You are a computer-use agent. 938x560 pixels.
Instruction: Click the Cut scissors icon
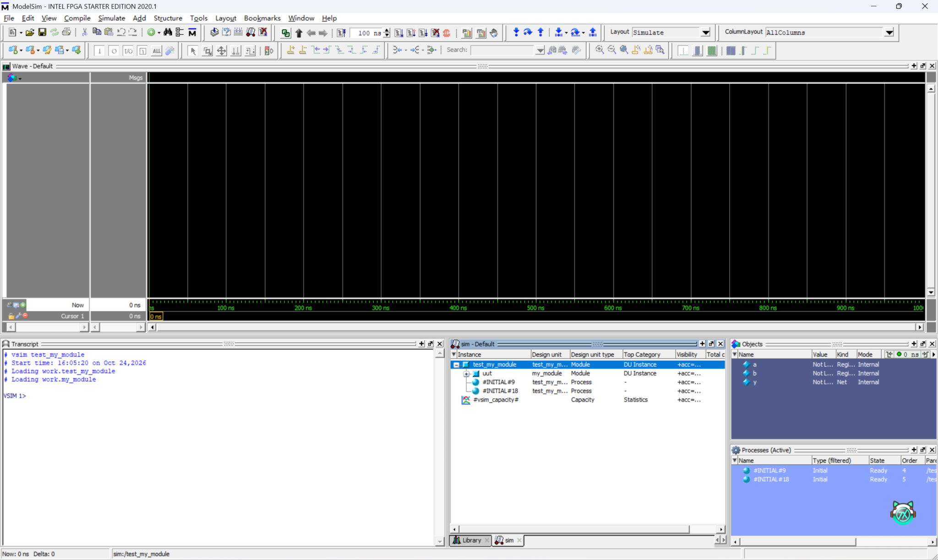[84, 32]
